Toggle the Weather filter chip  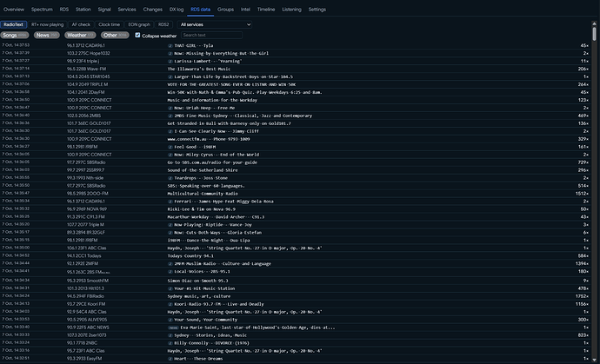(80, 35)
